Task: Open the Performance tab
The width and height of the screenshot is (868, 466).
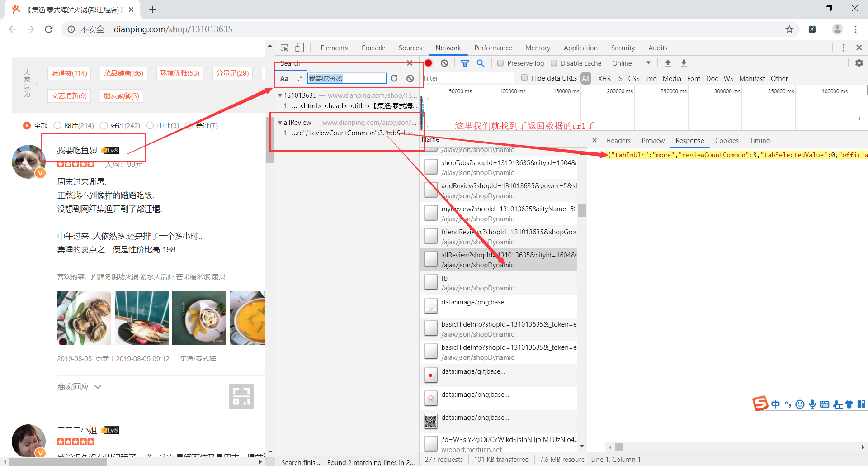Action: (x=493, y=48)
